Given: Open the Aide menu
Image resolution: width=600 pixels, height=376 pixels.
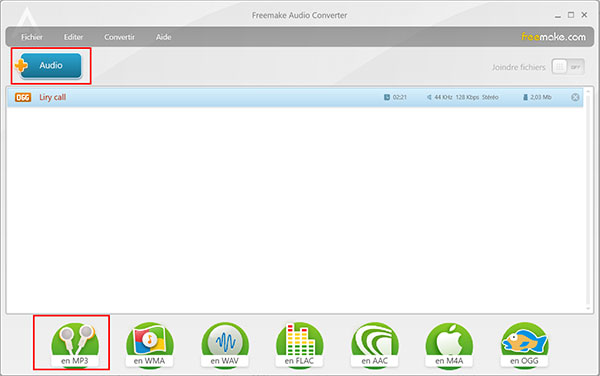Looking at the screenshot, I should (x=163, y=37).
